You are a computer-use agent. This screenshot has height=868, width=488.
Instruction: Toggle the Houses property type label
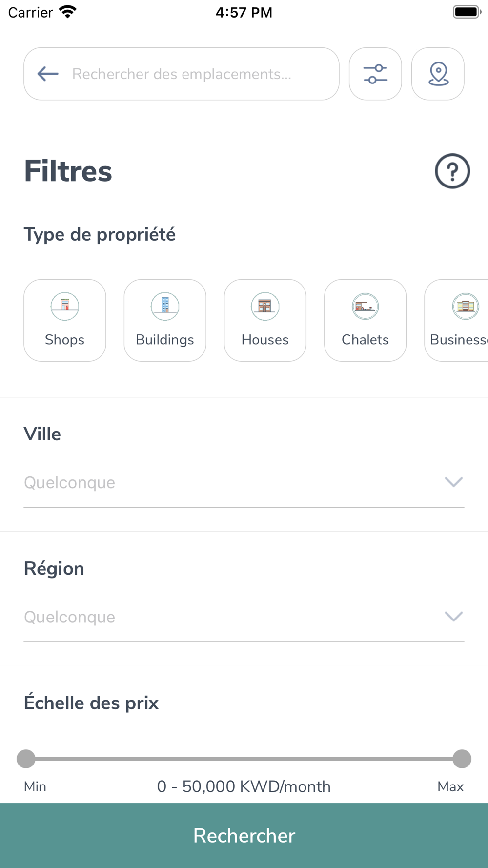coord(265,340)
